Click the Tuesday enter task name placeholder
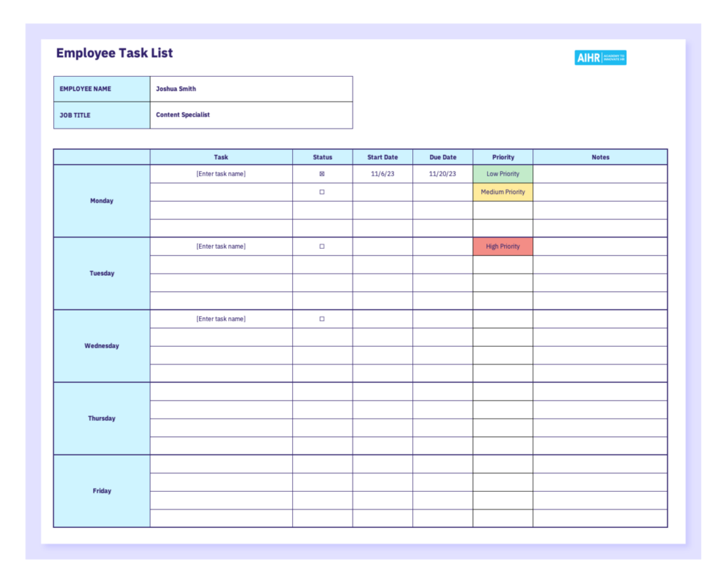The width and height of the screenshot is (728, 587). 220,246
